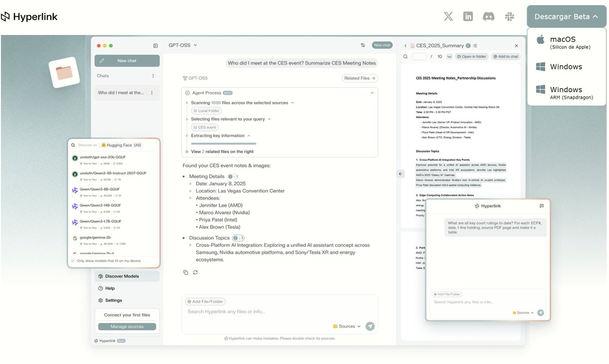The width and height of the screenshot is (609, 364).
Task: Open Related Files
Action: [360, 78]
